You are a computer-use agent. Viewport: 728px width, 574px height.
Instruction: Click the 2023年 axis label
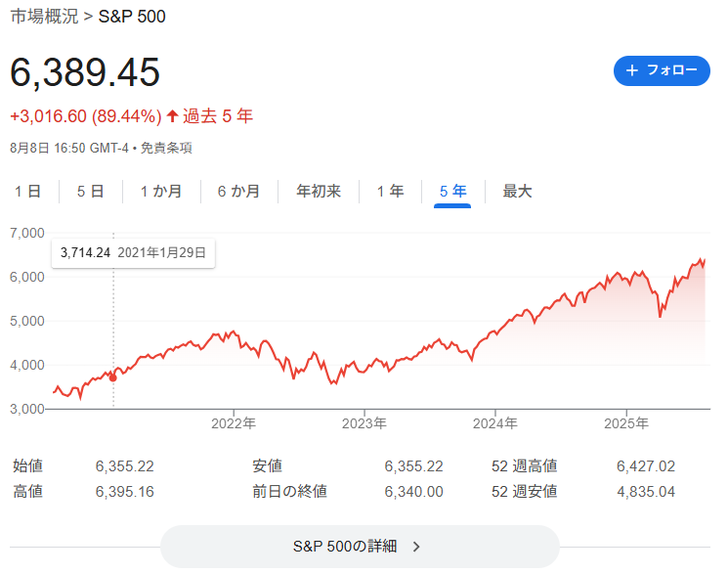point(364,423)
